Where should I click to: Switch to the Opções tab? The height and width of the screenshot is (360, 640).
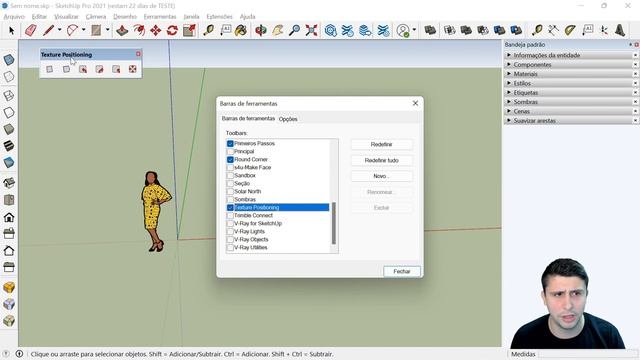[x=288, y=119]
